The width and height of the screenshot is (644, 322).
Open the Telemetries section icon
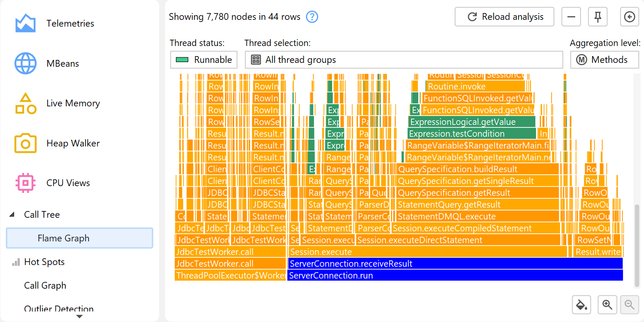pyautogui.click(x=25, y=24)
